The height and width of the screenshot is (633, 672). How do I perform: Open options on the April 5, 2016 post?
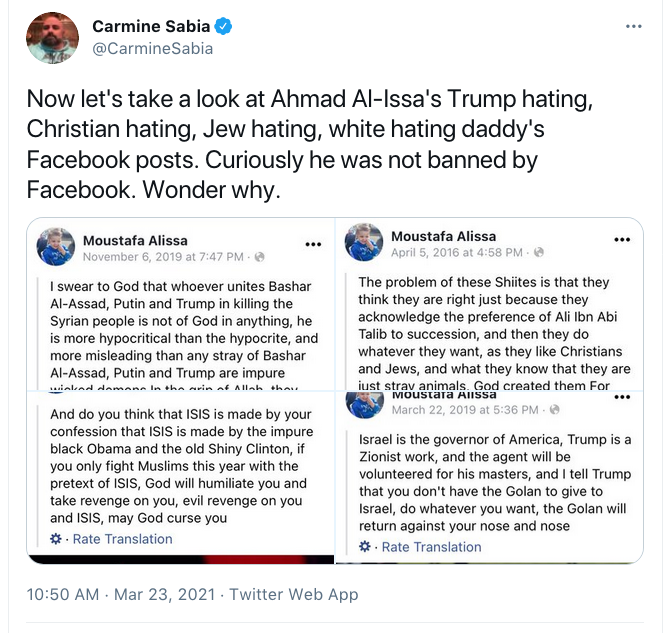coord(622,240)
